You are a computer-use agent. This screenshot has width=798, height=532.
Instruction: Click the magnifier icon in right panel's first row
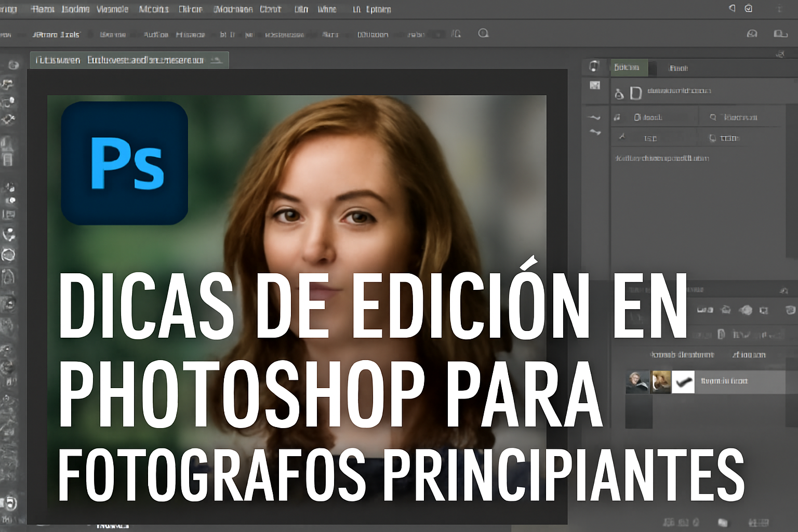pyautogui.click(x=713, y=117)
